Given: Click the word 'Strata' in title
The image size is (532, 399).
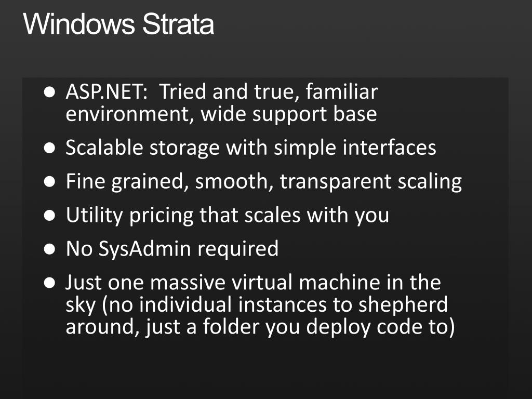Looking at the screenshot, I should (x=178, y=24).
